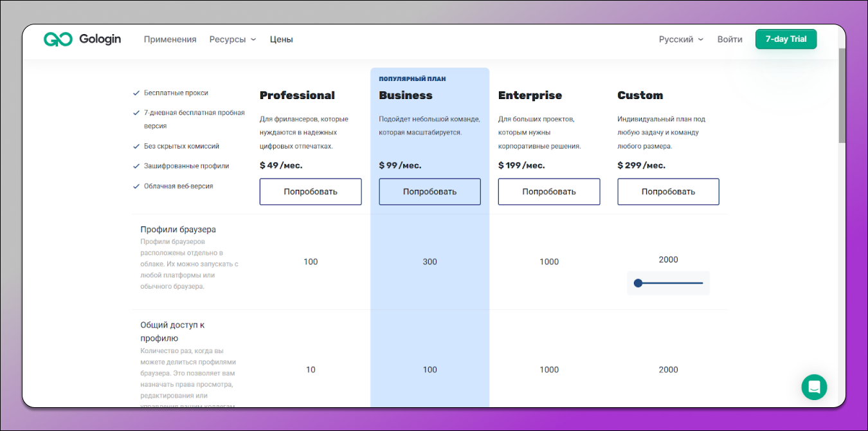The width and height of the screenshot is (868, 431).
Task: Click the checkmark beside Зашифрованные профили
Action: click(136, 165)
